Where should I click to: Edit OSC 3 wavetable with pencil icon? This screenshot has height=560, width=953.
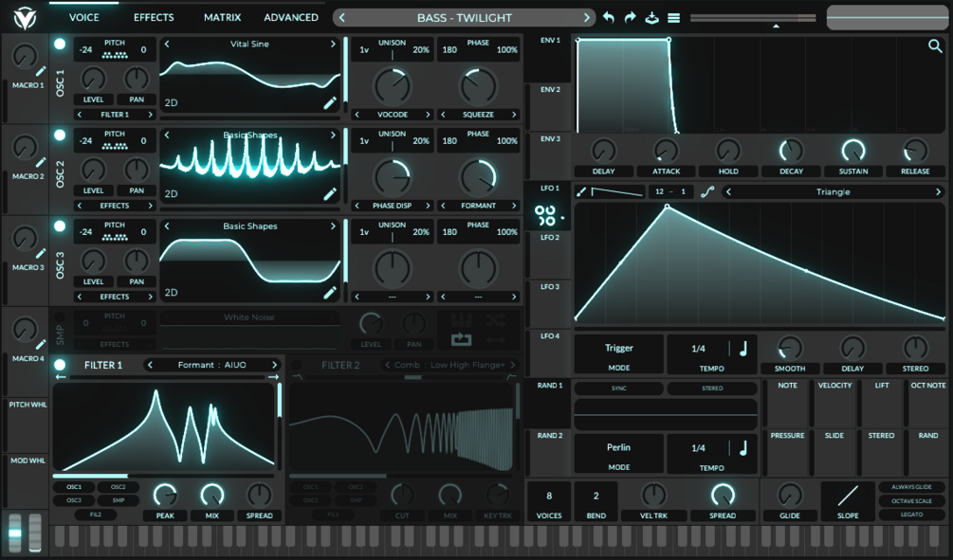[329, 293]
